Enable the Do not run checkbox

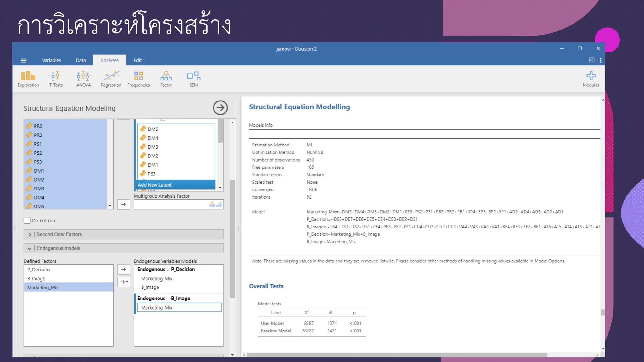[x=27, y=221]
